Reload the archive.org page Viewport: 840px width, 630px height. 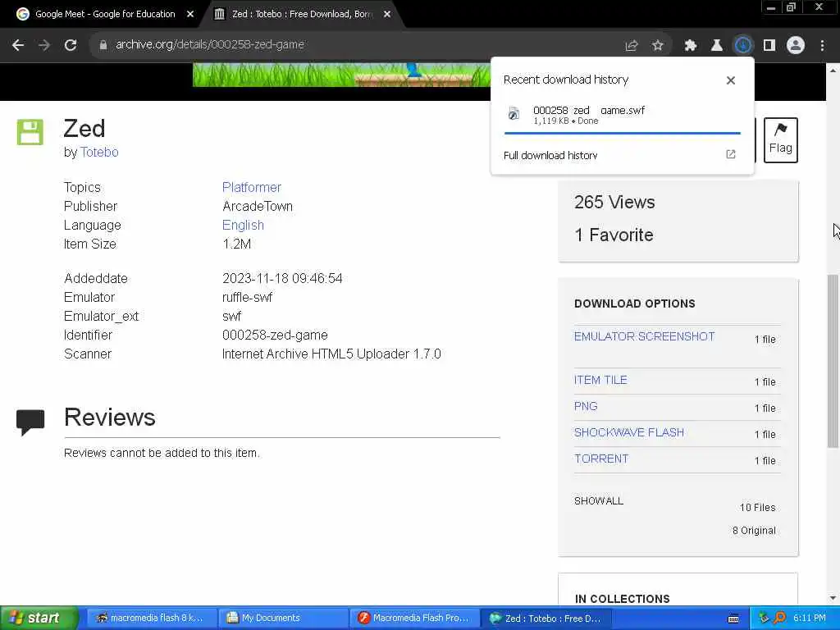click(x=71, y=45)
